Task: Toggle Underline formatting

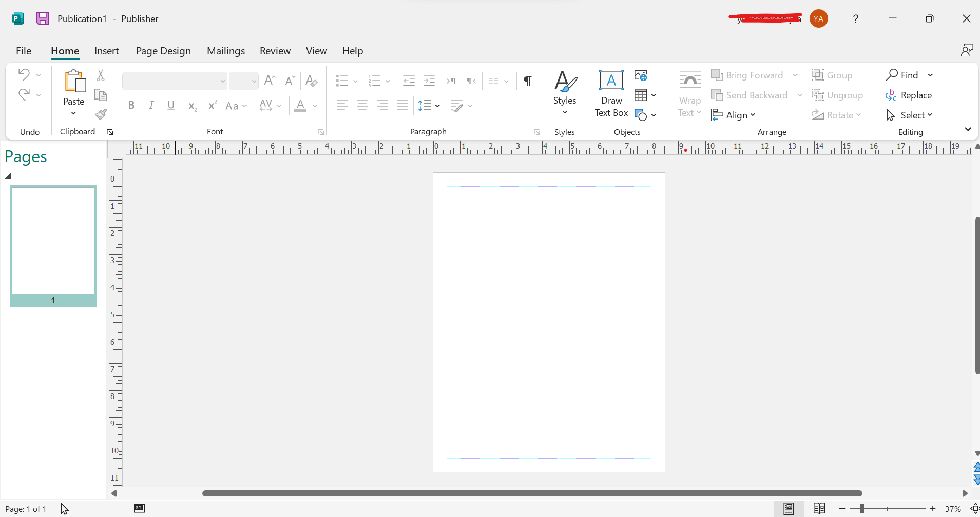Action: point(171,105)
